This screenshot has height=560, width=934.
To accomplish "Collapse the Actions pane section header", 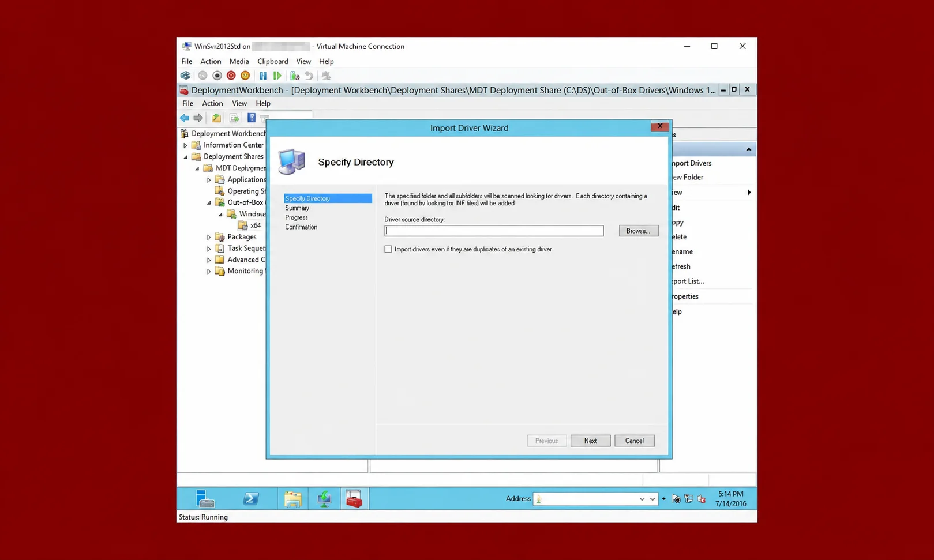I will 749,149.
